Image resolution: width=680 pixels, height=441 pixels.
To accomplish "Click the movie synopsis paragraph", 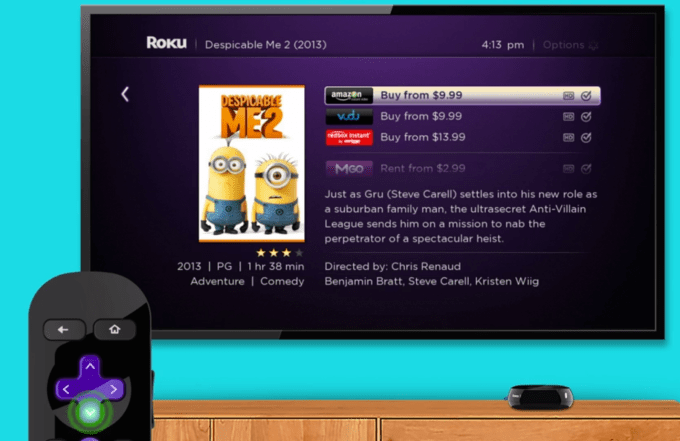I will 461,216.
